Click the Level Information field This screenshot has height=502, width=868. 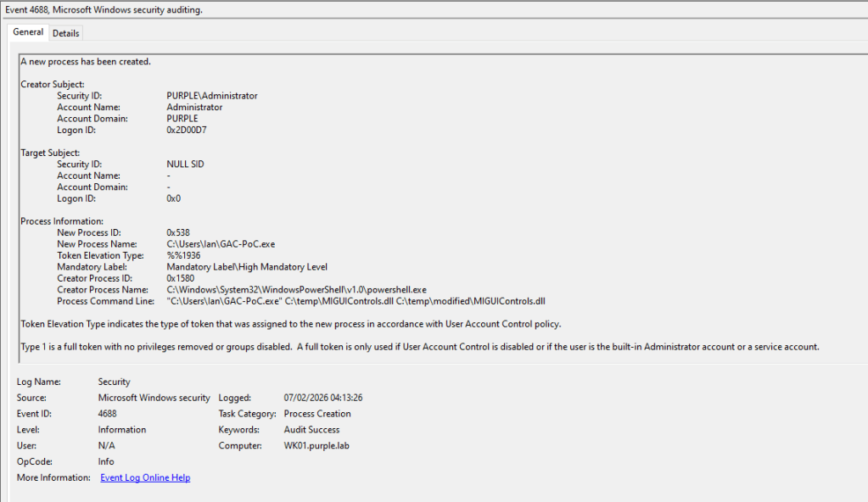click(x=122, y=430)
